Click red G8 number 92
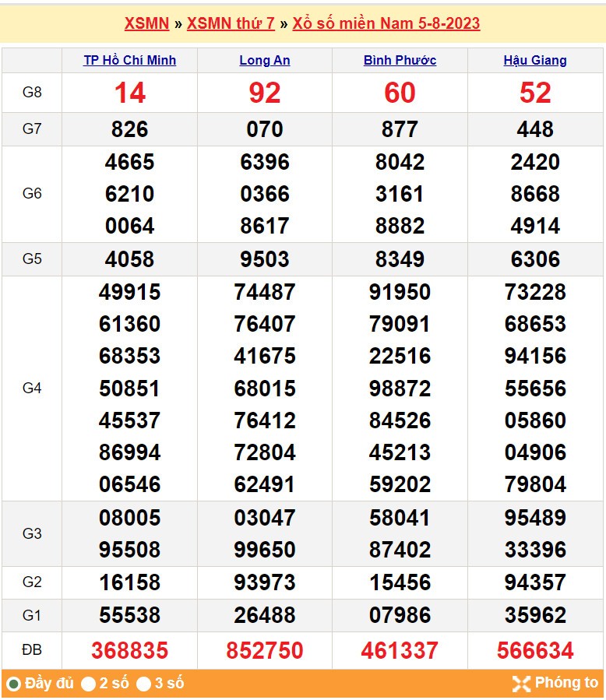The image size is (606, 700). (x=265, y=93)
